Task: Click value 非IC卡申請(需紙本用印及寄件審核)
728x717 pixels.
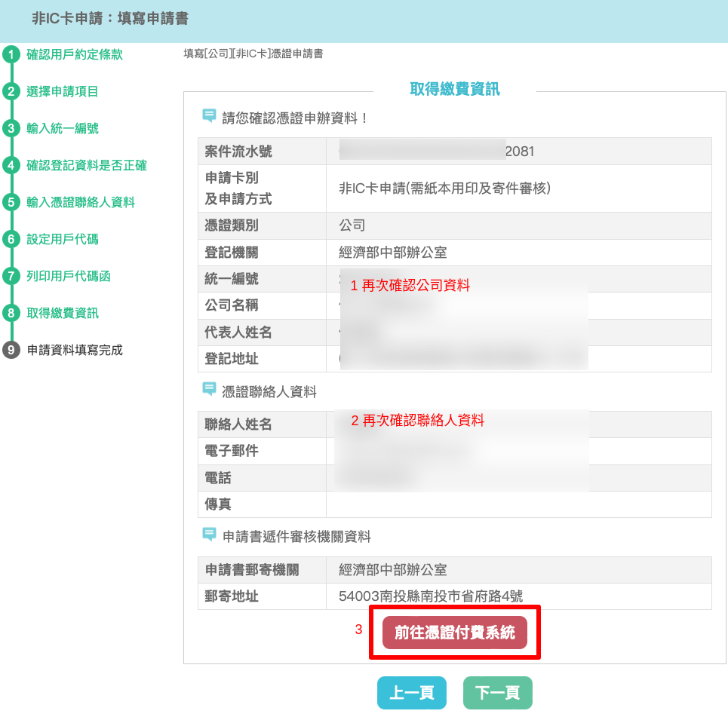Action: (x=444, y=188)
